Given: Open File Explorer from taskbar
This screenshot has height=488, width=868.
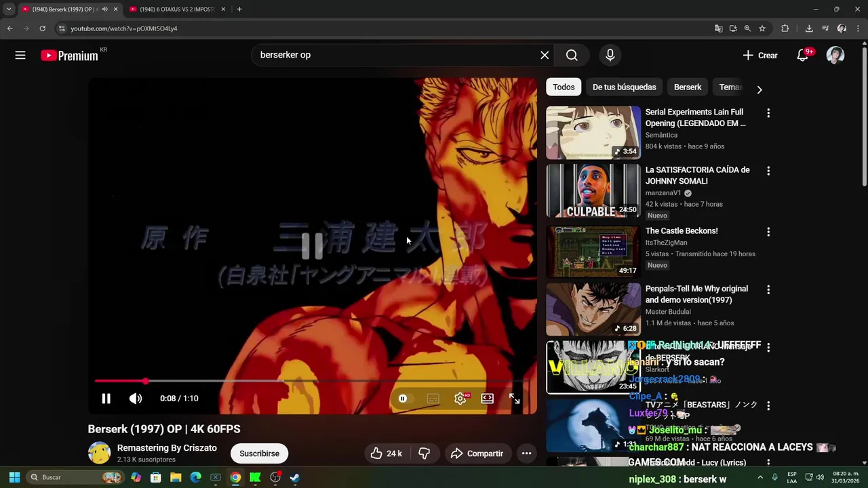Looking at the screenshot, I should [x=176, y=477].
